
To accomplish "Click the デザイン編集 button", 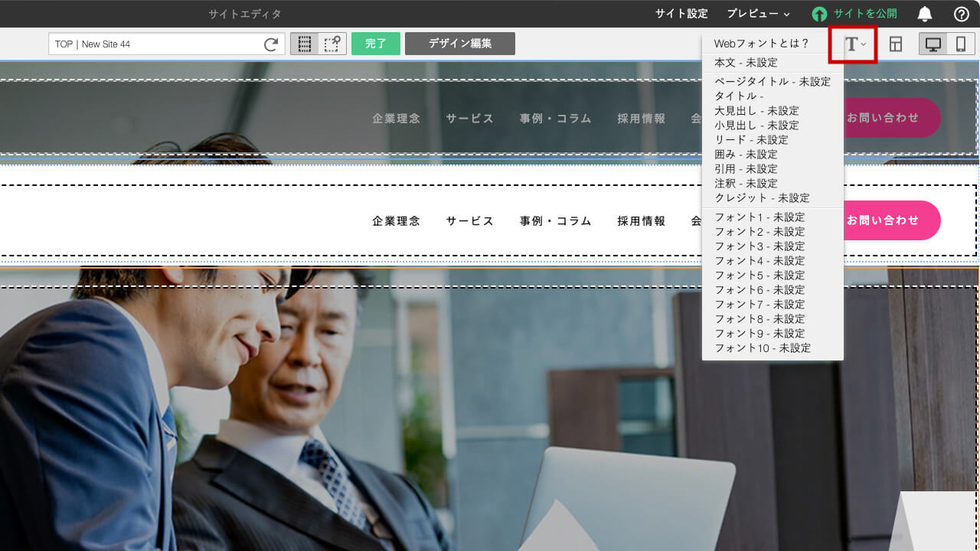I will [460, 44].
